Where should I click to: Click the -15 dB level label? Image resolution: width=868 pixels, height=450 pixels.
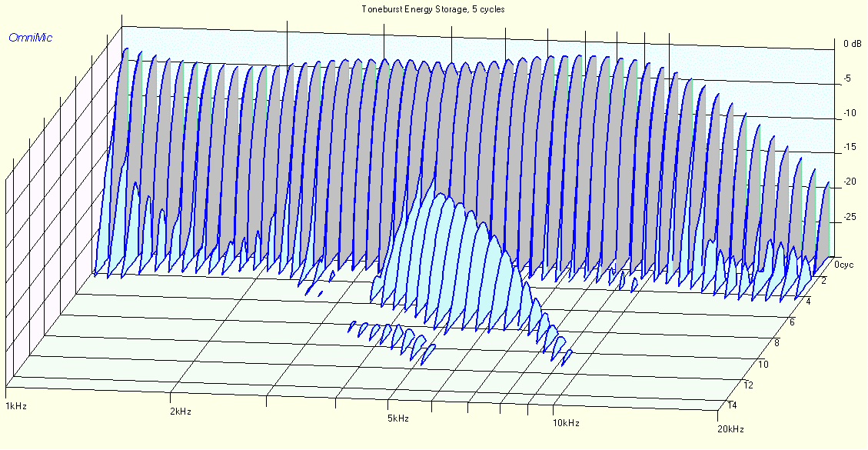click(849, 147)
